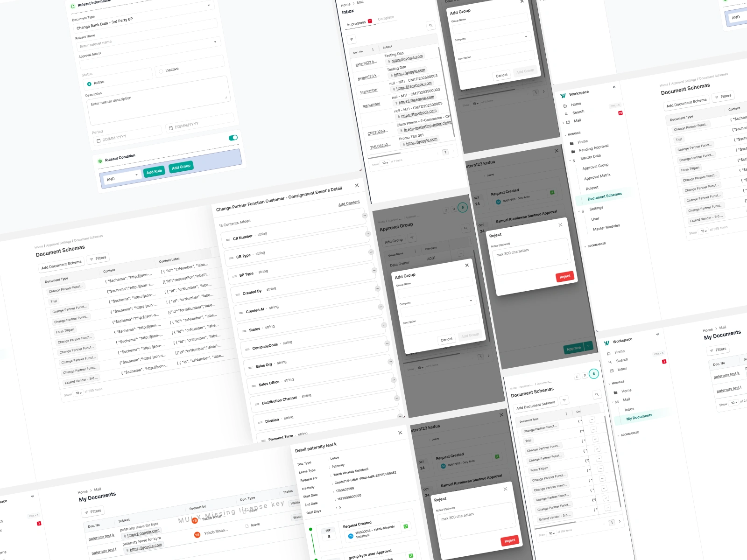Click the red Reject button beside the Approve panel
Screen dimensions: 747x560
564,276
